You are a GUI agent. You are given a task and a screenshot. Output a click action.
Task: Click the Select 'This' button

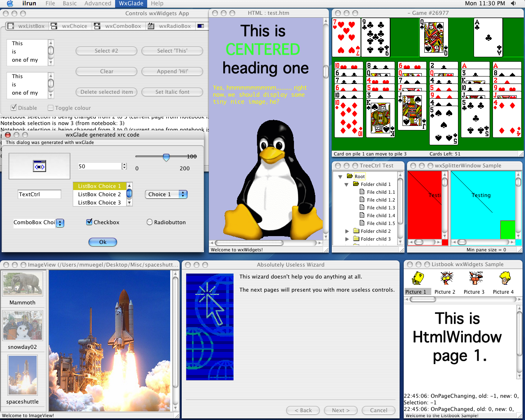[x=172, y=51]
